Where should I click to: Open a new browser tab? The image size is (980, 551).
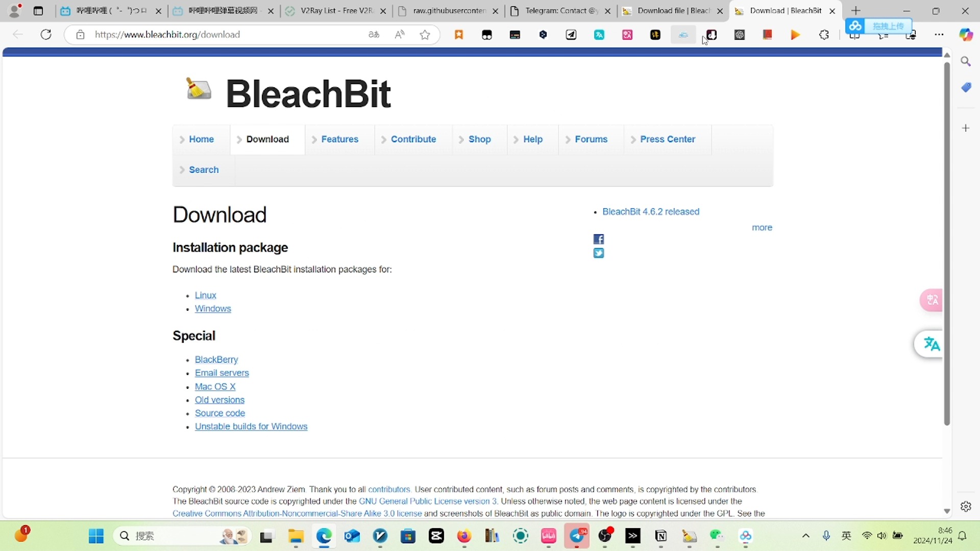(x=856, y=11)
